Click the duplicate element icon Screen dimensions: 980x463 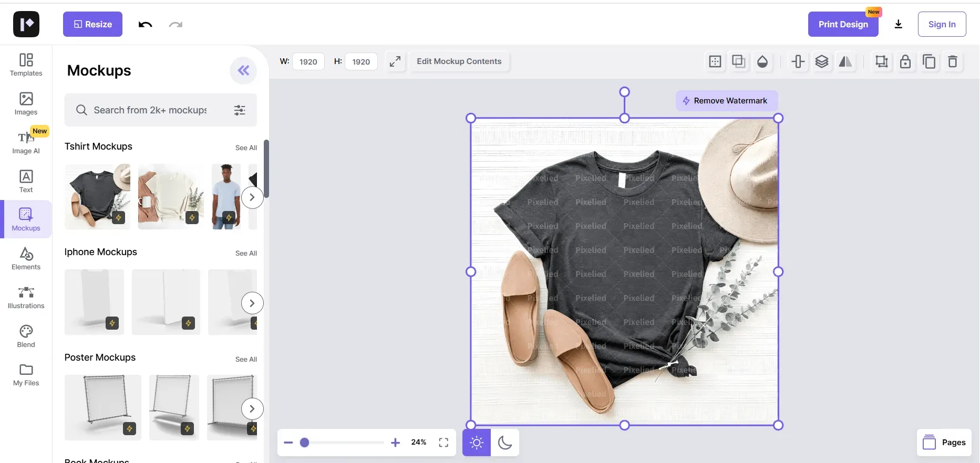pos(929,62)
